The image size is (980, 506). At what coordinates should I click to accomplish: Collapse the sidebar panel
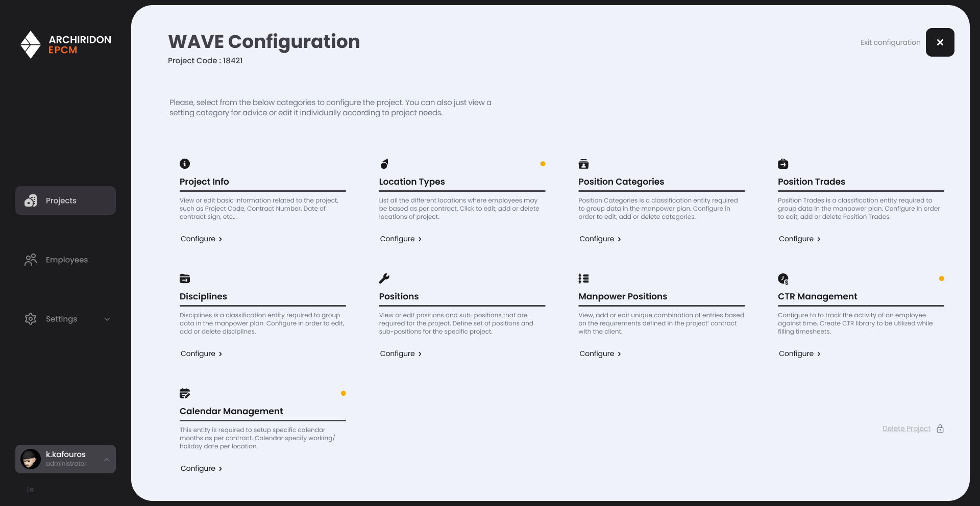[x=31, y=490]
